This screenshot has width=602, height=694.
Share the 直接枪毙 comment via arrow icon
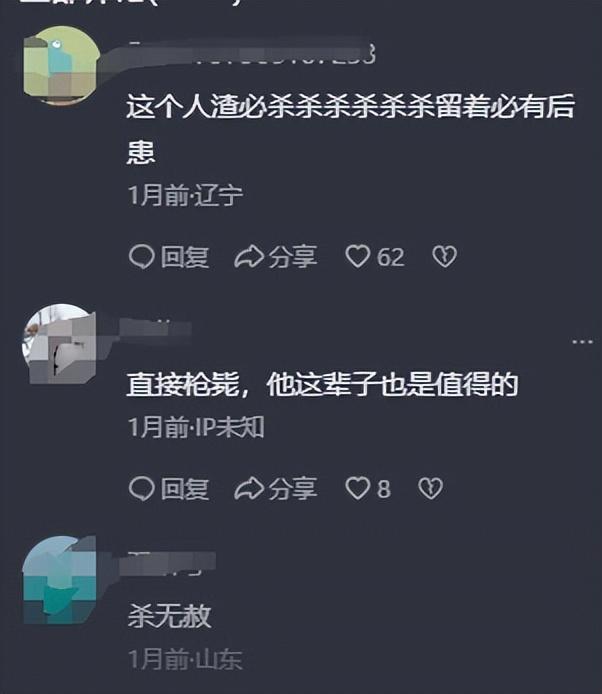tap(249, 489)
